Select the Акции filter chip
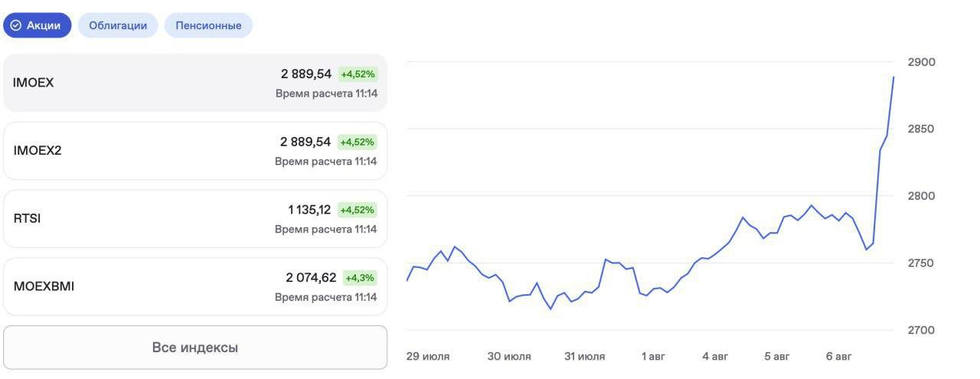Viewport: 980px width, 379px height. pos(38,25)
